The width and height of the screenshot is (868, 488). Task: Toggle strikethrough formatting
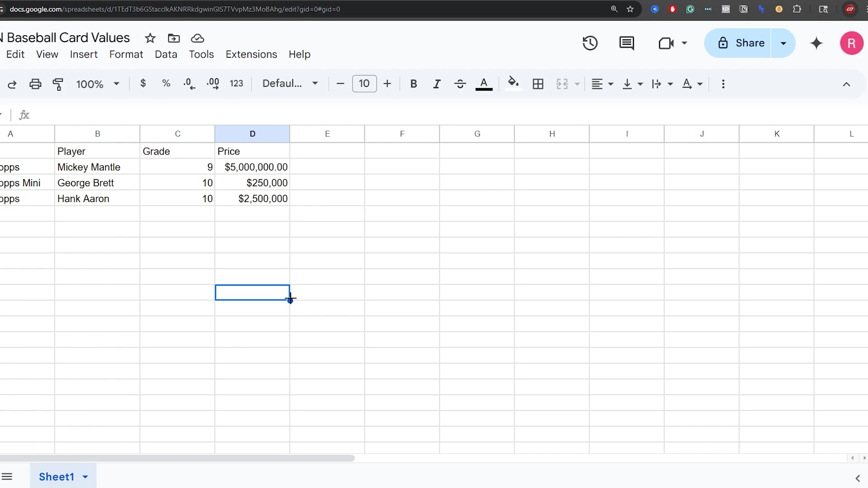[460, 84]
